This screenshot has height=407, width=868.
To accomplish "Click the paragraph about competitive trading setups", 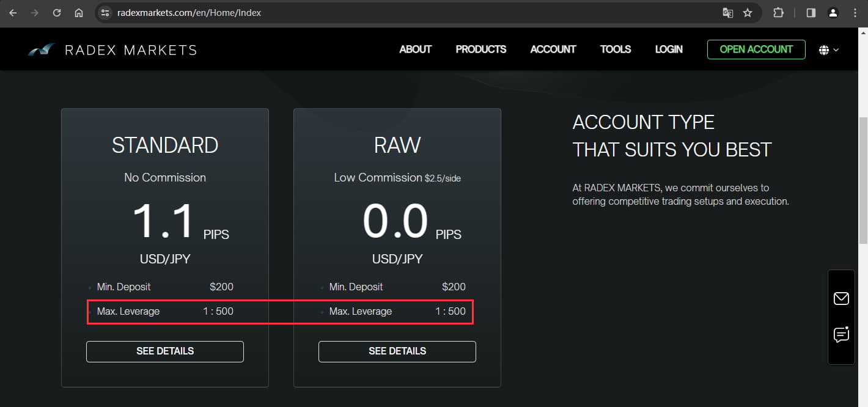I will coord(681,194).
